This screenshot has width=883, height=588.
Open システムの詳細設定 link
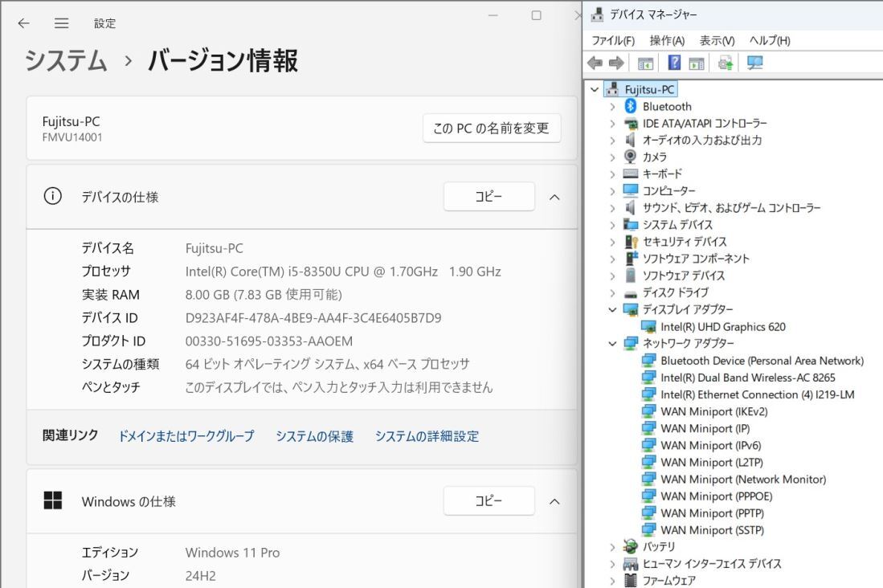427,436
